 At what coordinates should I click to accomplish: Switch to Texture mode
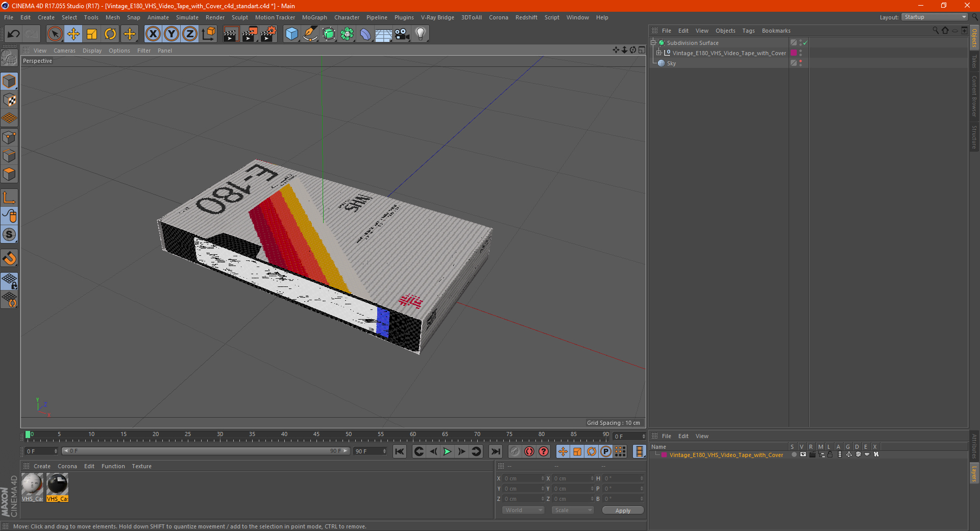coord(9,100)
